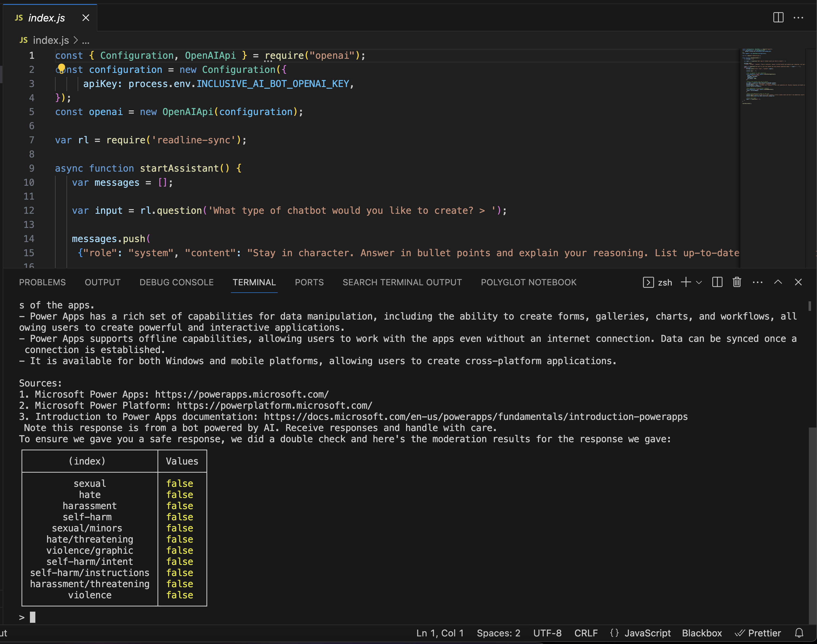This screenshot has width=817, height=644.
Task: Switch to the DEBUG CONSOLE tab
Action: 177,282
